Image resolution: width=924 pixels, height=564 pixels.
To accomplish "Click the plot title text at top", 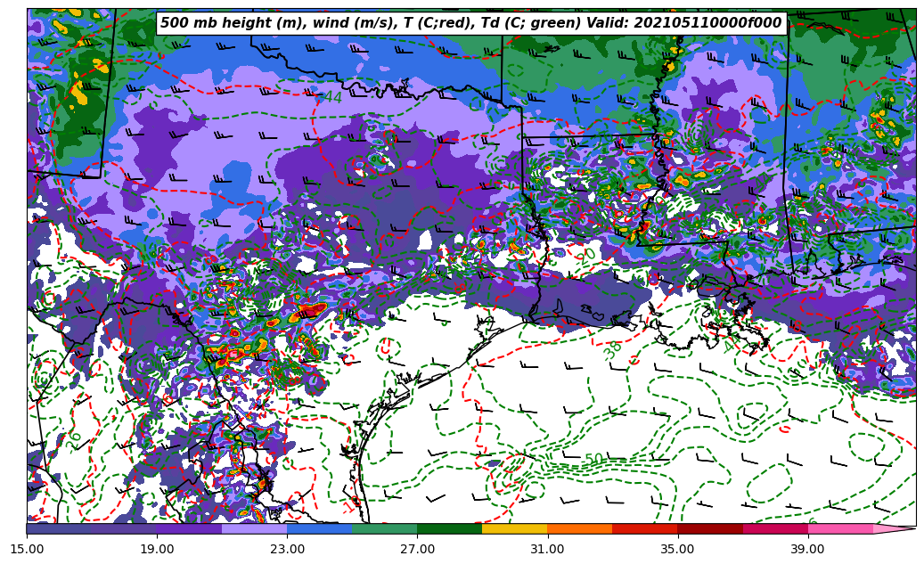I will click(470, 23).
